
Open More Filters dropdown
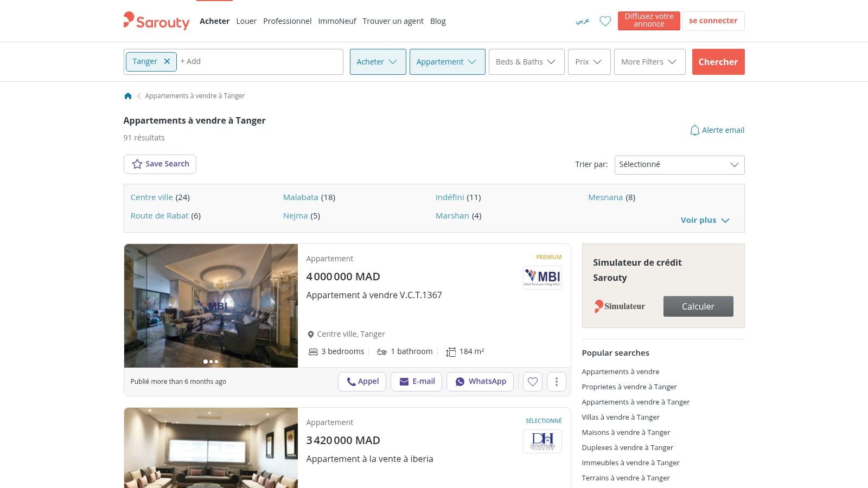650,62
